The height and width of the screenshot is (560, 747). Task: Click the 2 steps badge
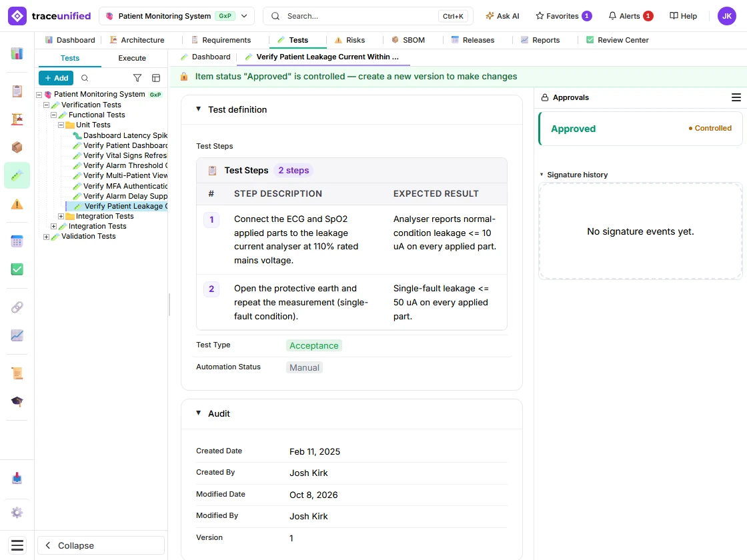point(293,171)
